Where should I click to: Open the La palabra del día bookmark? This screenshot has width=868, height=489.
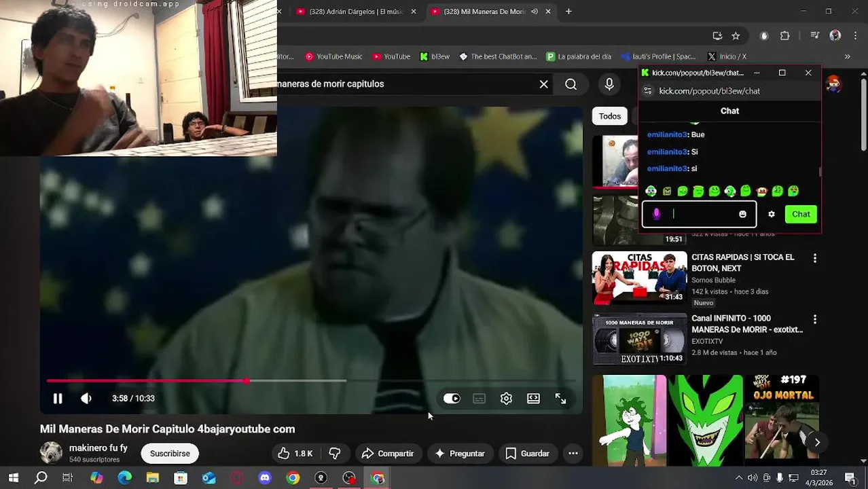579,57
